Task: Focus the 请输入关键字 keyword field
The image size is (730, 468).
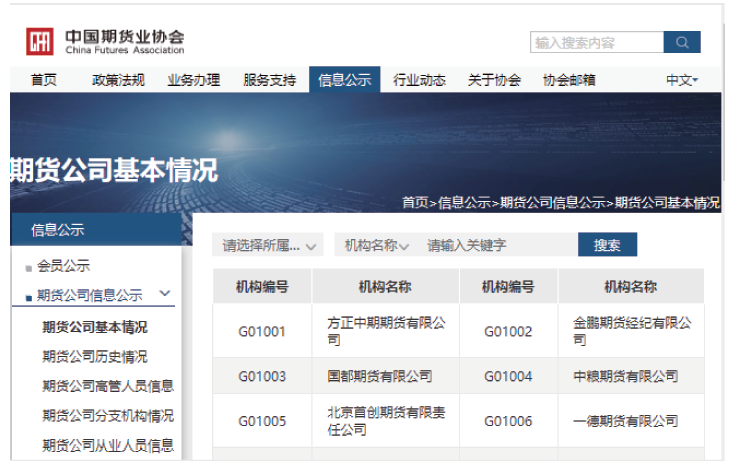Action: tap(498, 245)
